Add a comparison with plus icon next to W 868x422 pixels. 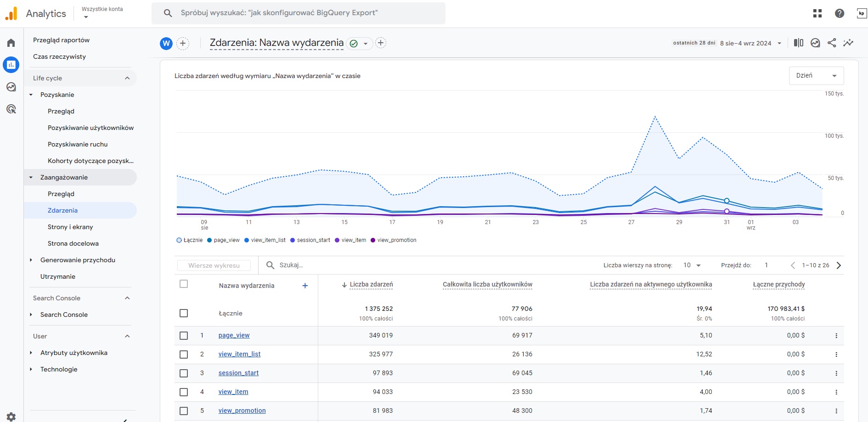point(183,43)
